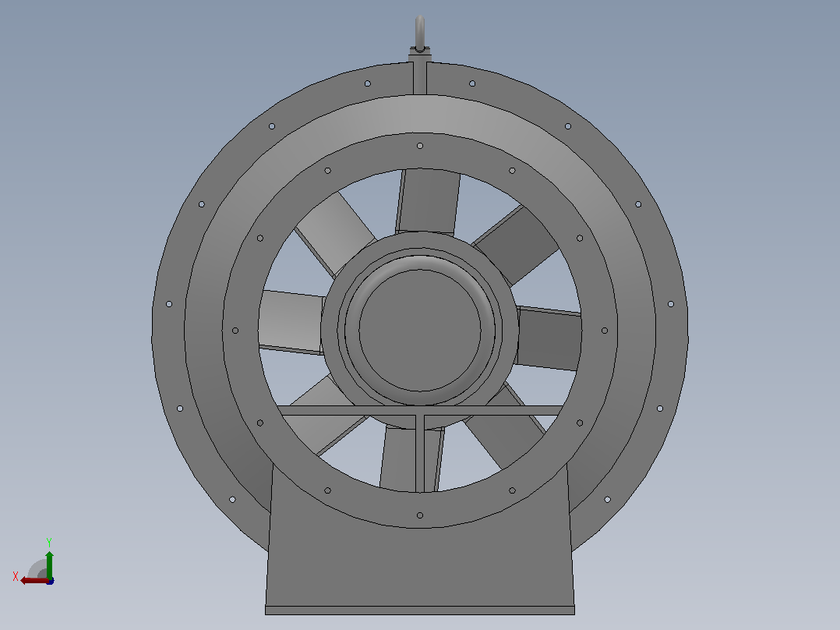Click the green Y axis arrow of the triad
Image resolution: width=840 pixels, height=630 pixels.
pos(49,564)
